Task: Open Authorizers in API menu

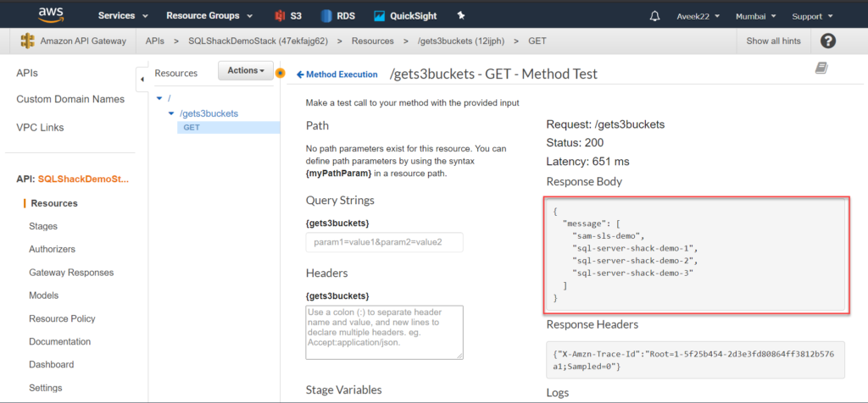Action: (52, 249)
